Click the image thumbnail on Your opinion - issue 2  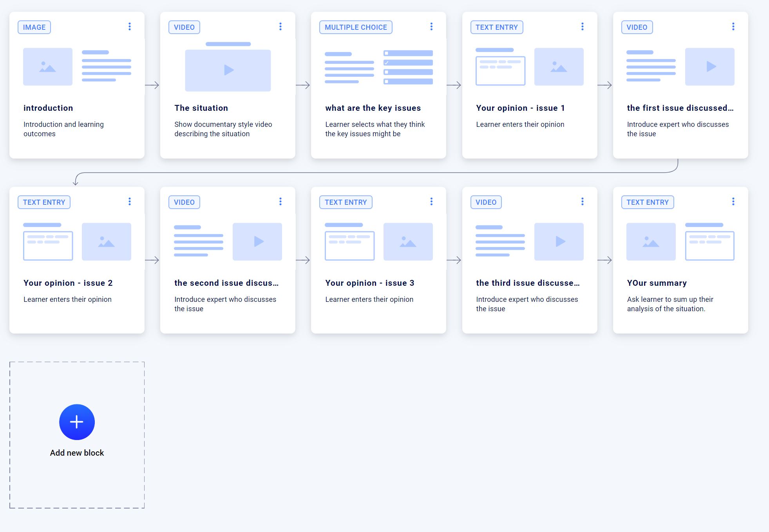[x=107, y=242]
